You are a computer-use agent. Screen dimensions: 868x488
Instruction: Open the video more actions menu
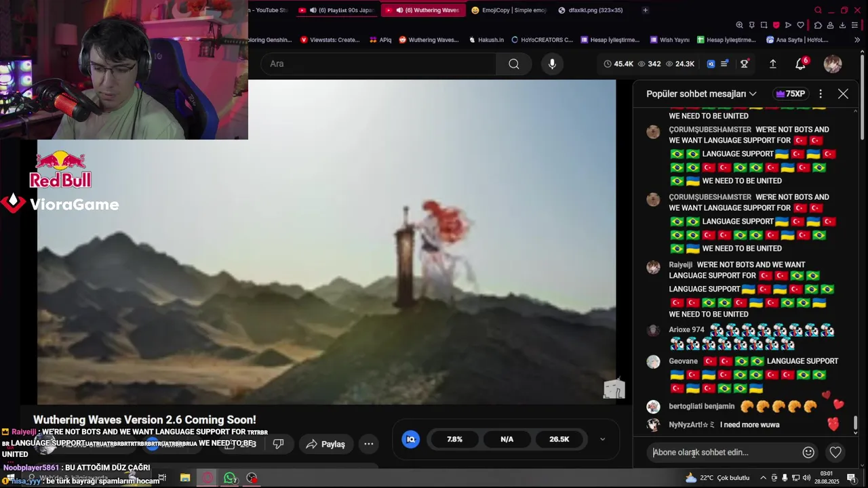[x=369, y=444]
